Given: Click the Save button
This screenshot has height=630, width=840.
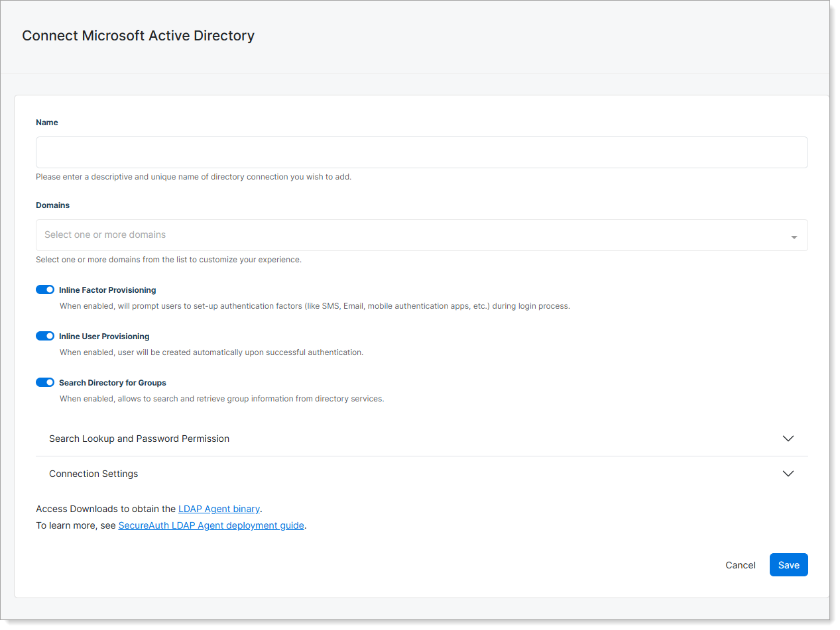Looking at the screenshot, I should click(789, 565).
